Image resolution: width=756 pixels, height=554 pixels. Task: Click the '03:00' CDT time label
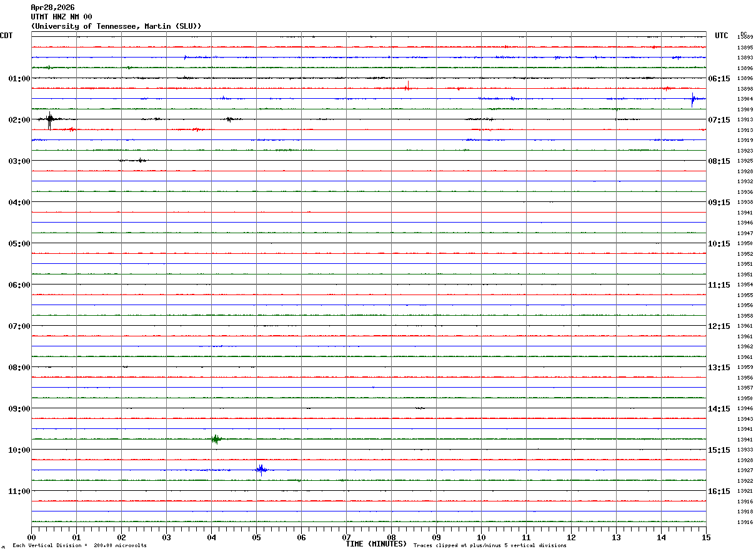click(19, 161)
